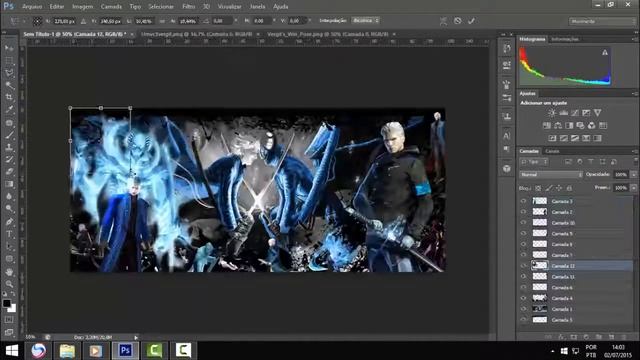Click the histogram cached-data warning triangle

[x=605, y=52]
